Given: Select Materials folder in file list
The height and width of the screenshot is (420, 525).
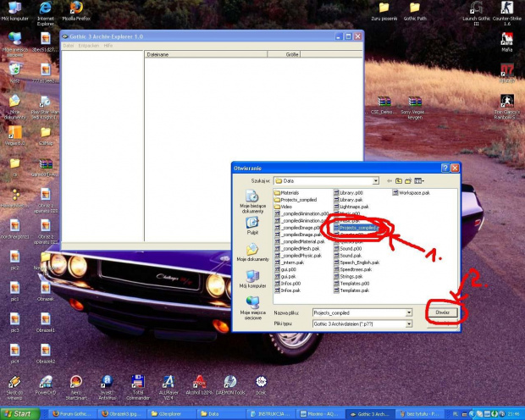Looking at the screenshot, I should point(286,192).
